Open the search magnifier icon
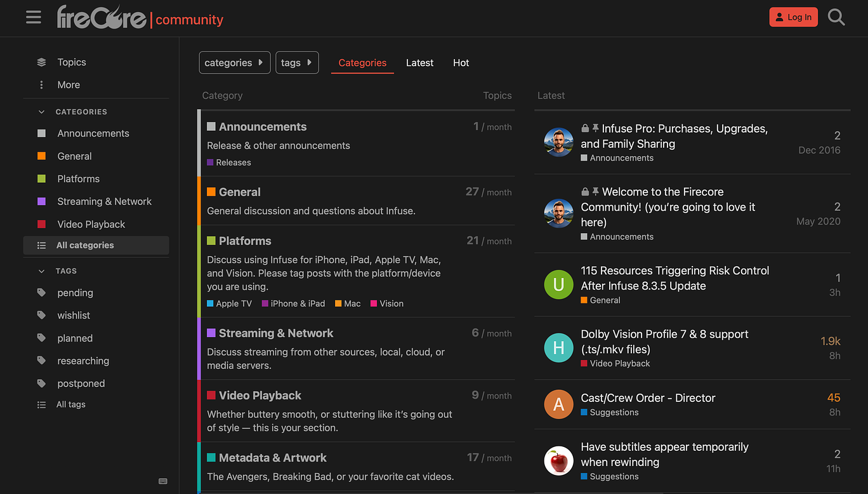Screen dimensions: 868x494 pyautogui.click(x=836, y=17)
